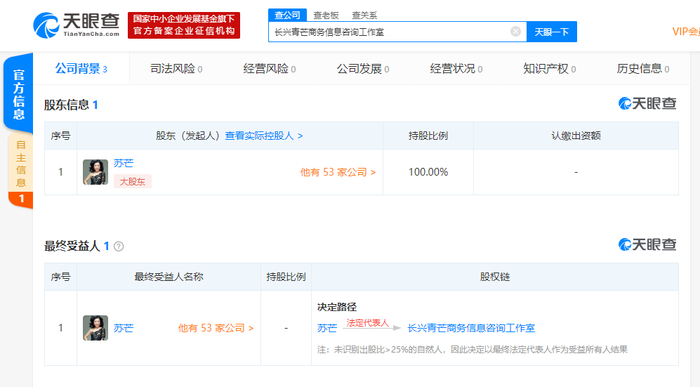Click the 股权链 column header
The width and height of the screenshot is (700, 387).
coord(495,277)
